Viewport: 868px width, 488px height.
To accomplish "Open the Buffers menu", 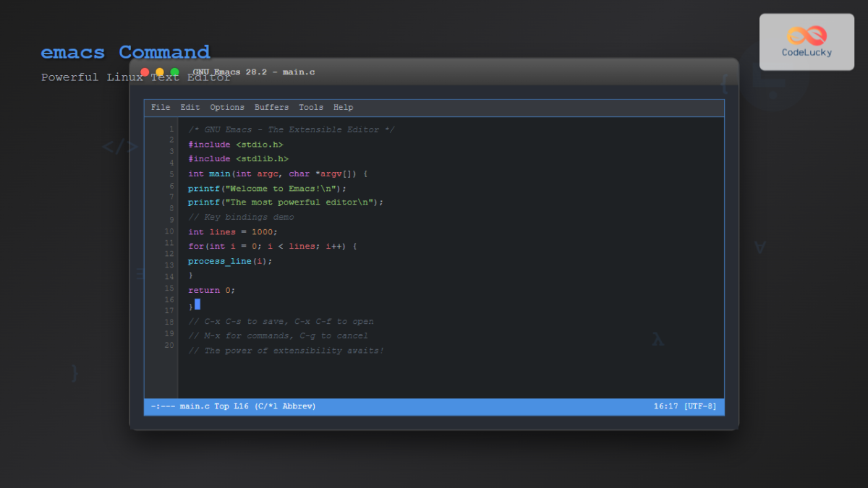I will 271,107.
